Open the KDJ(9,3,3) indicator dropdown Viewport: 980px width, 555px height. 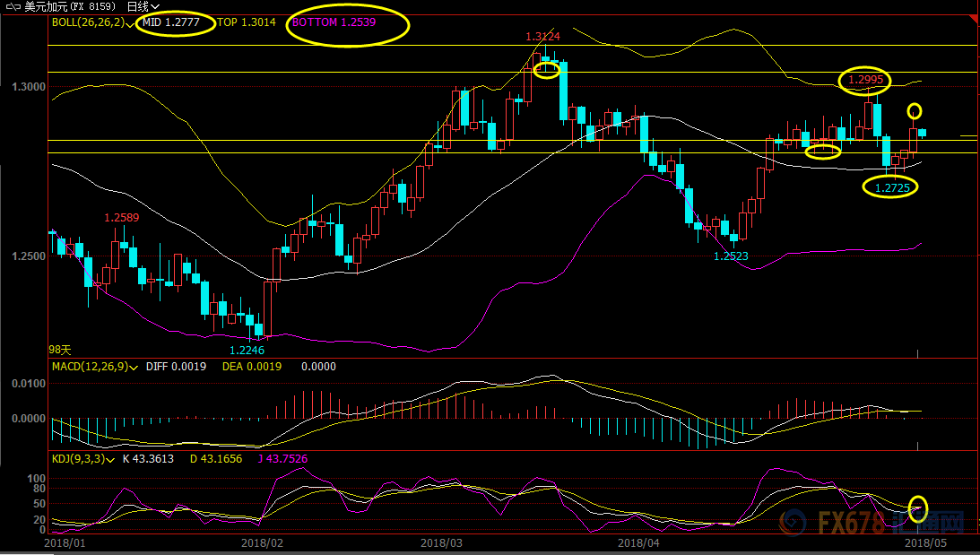[x=109, y=459]
